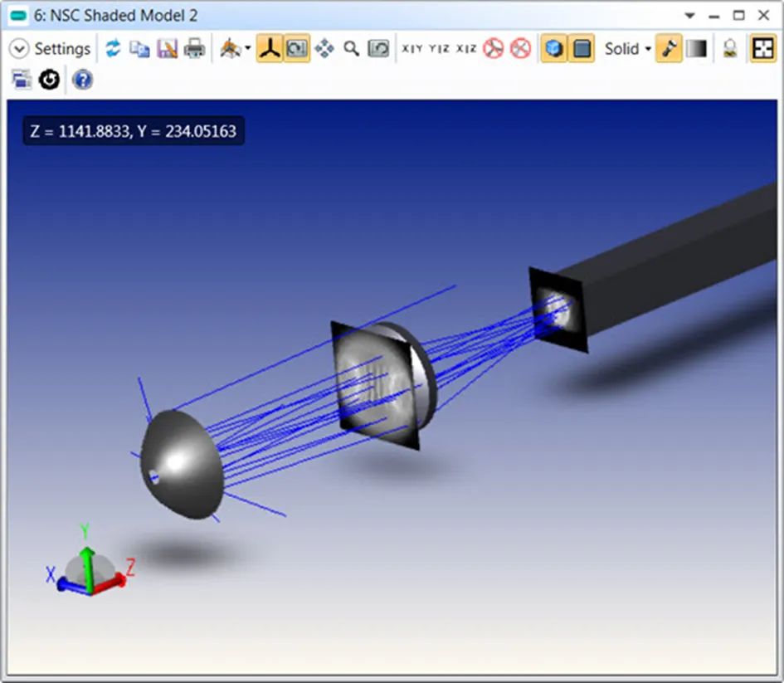Click the green app icon in title bar
The height and width of the screenshot is (683, 784).
click(18, 16)
